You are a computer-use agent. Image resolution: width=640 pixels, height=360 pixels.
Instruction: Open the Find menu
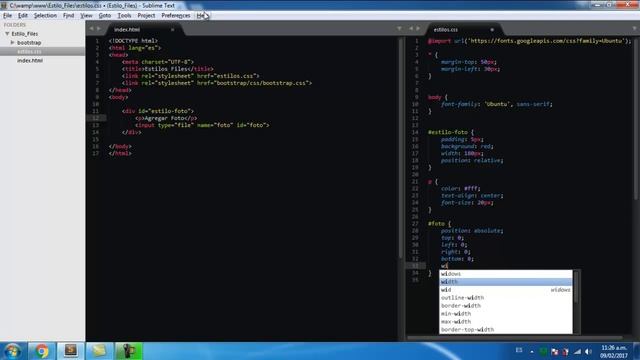tap(68, 16)
